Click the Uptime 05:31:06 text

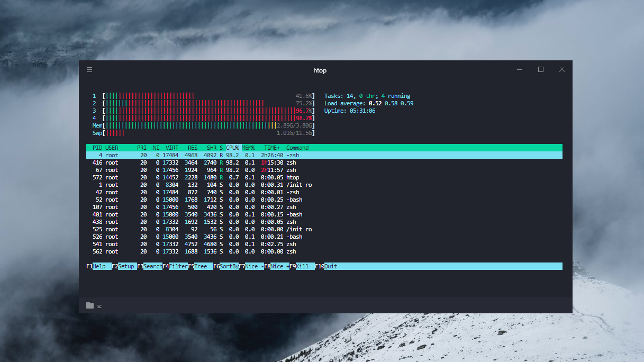[350, 111]
